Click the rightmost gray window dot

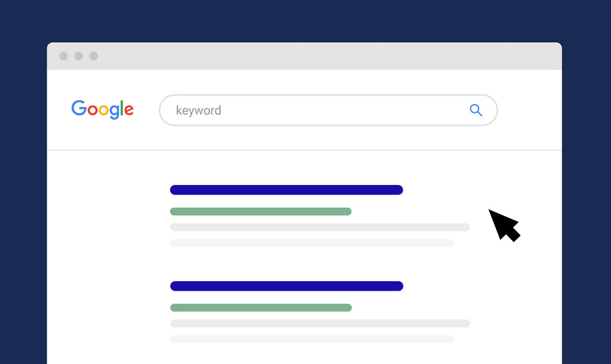[x=94, y=56]
